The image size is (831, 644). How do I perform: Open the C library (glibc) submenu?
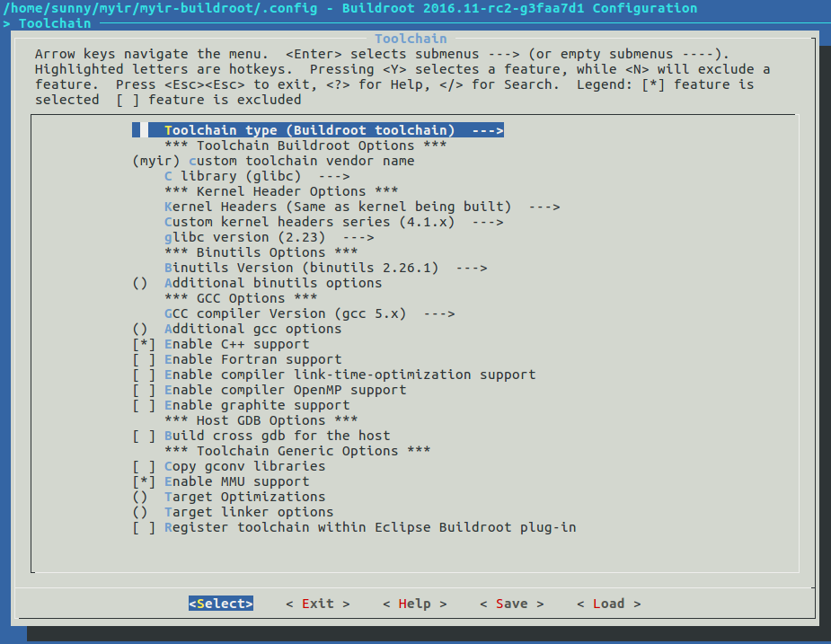[257, 177]
